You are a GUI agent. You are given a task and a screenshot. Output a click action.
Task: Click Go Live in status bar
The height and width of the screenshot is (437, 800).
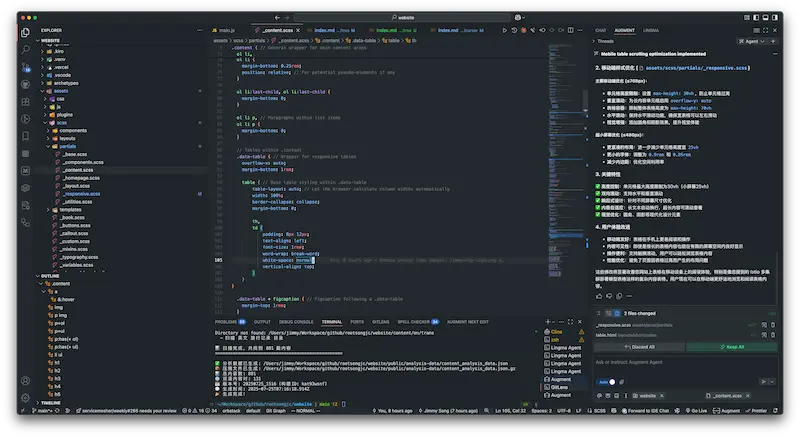pyautogui.click(x=696, y=410)
